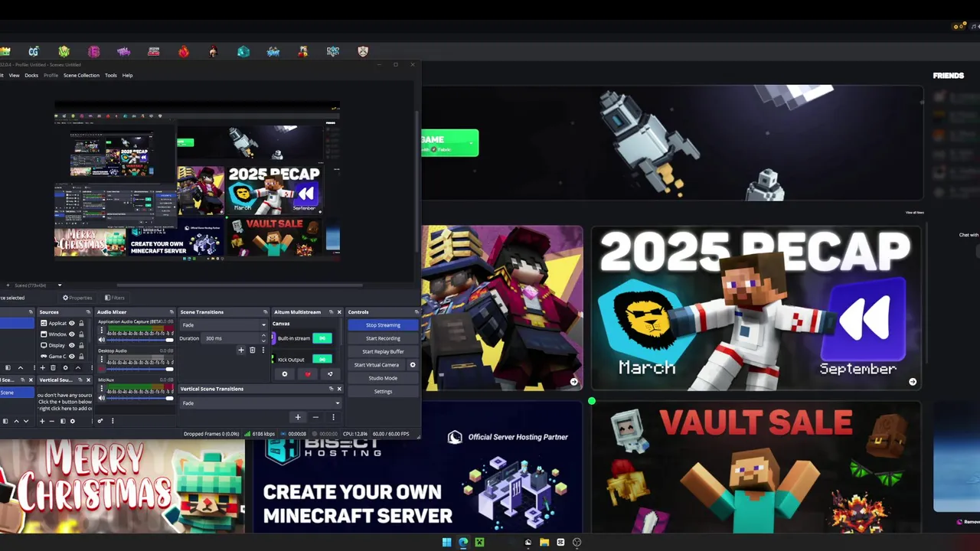Image resolution: width=980 pixels, height=551 pixels.
Task: Click the red flame server icon
Action: [184, 51]
